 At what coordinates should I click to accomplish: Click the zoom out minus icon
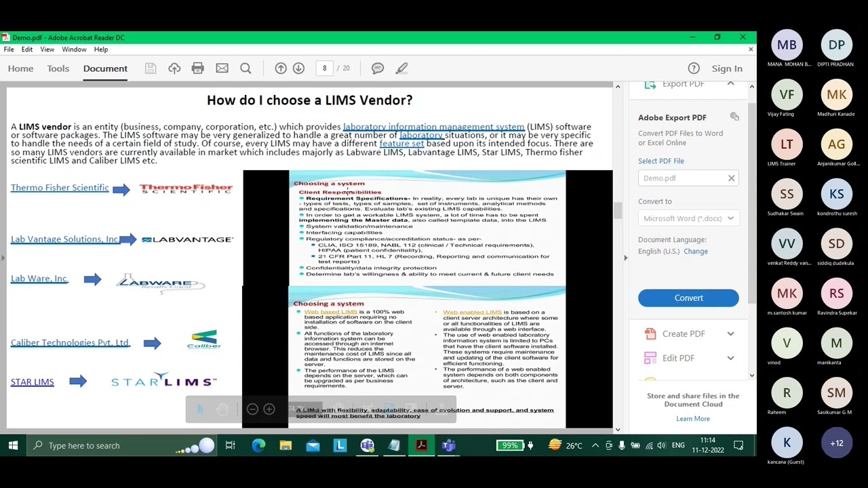click(x=252, y=409)
